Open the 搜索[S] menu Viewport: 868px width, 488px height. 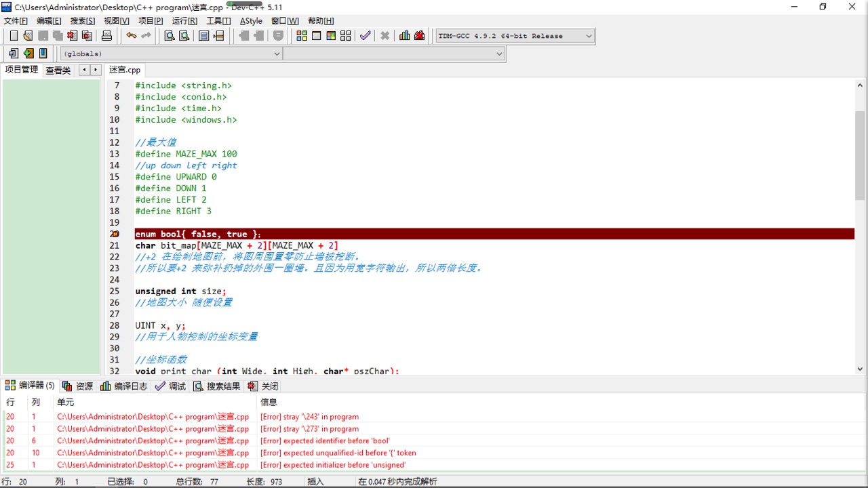point(83,21)
